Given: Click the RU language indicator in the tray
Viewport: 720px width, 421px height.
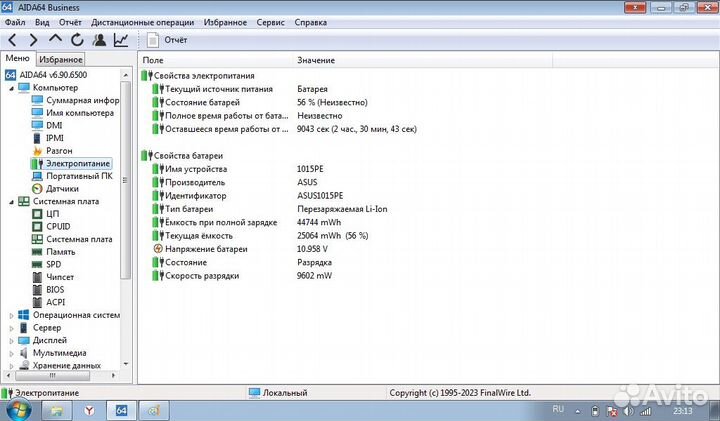Looking at the screenshot, I should point(558,409).
